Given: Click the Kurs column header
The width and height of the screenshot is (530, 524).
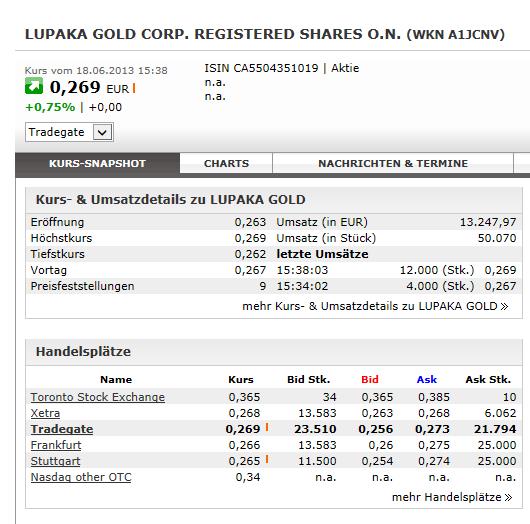Looking at the screenshot, I should click(241, 380).
